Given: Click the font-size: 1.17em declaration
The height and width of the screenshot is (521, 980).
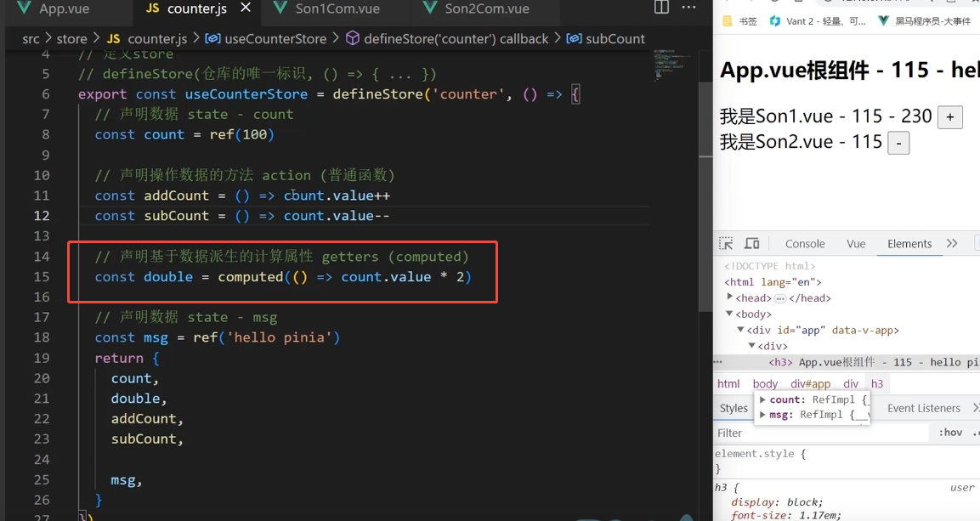Looking at the screenshot, I should 785,515.
